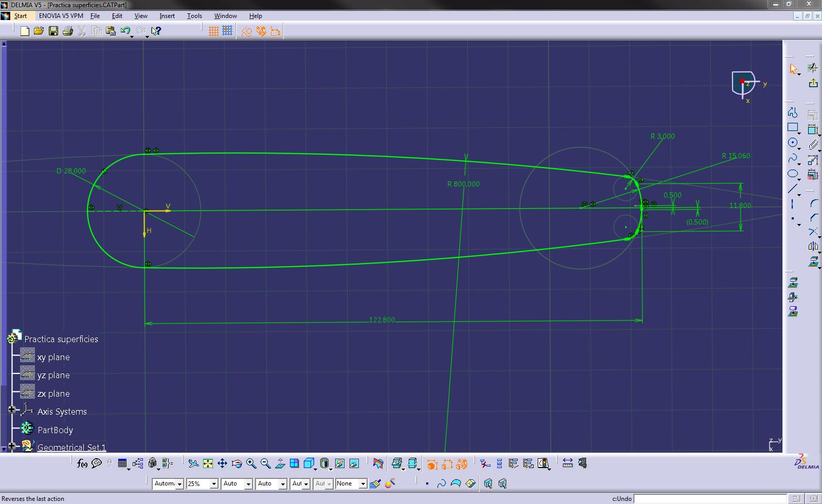
Task: Click the painter brush copy-format icon
Action: (375, 483)
